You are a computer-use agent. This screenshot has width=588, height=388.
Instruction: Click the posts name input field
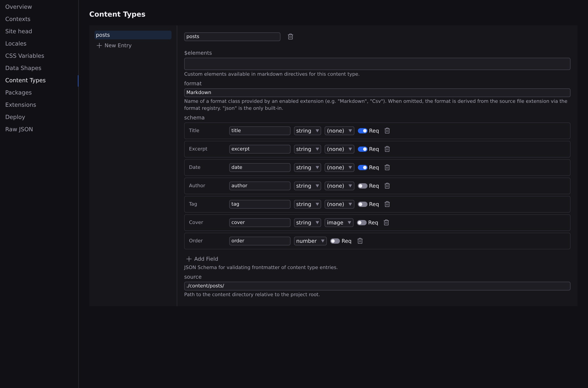(x=232, y=37)
